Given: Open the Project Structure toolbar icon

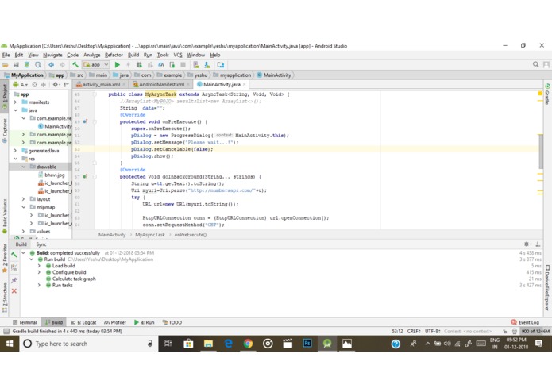Looking at the screenshot, I should [220, 65].
